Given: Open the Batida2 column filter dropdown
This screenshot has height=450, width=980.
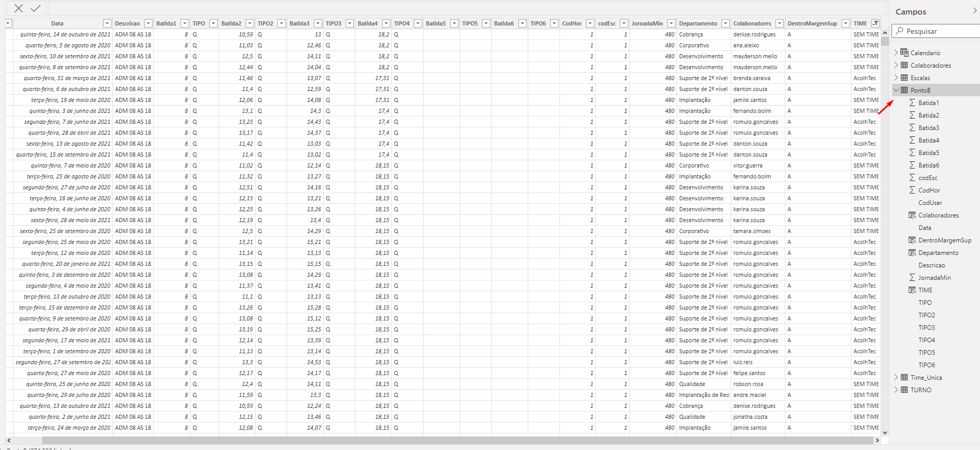Looking at the screenshot, I should click(x=250, y=23).
